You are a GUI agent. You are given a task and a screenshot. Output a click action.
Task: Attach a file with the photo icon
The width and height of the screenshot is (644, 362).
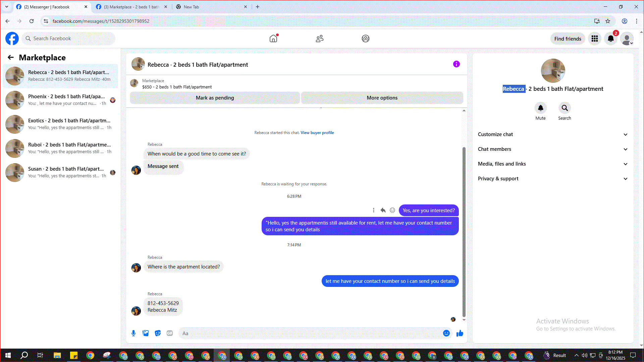coord(146,333)
